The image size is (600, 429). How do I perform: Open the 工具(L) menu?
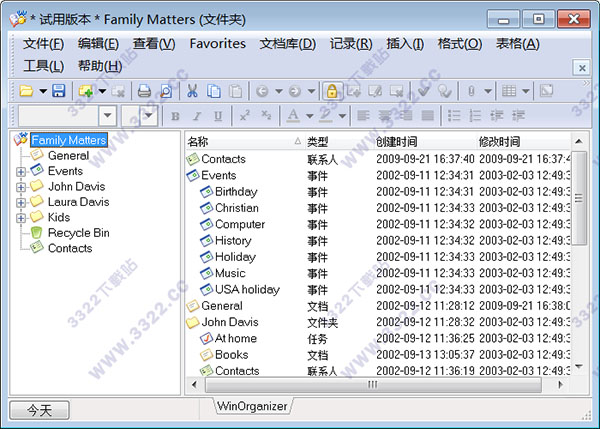click(43, 66)
